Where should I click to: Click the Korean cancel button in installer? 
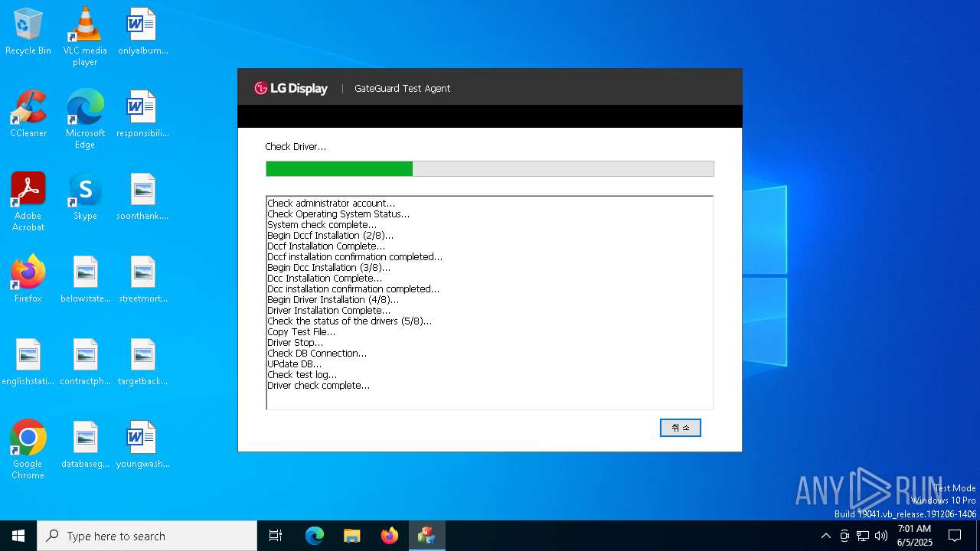coord(680,428)
